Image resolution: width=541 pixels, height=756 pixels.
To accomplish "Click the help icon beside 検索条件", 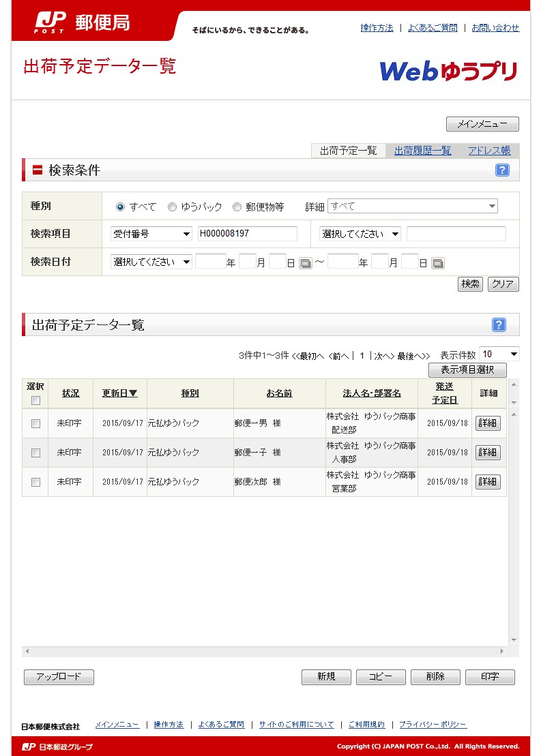I will pyautogui.click(x=502, y=170).
